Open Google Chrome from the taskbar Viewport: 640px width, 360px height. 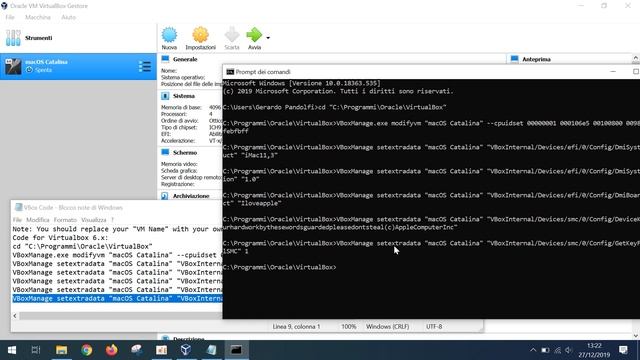[x=87, y=350]
